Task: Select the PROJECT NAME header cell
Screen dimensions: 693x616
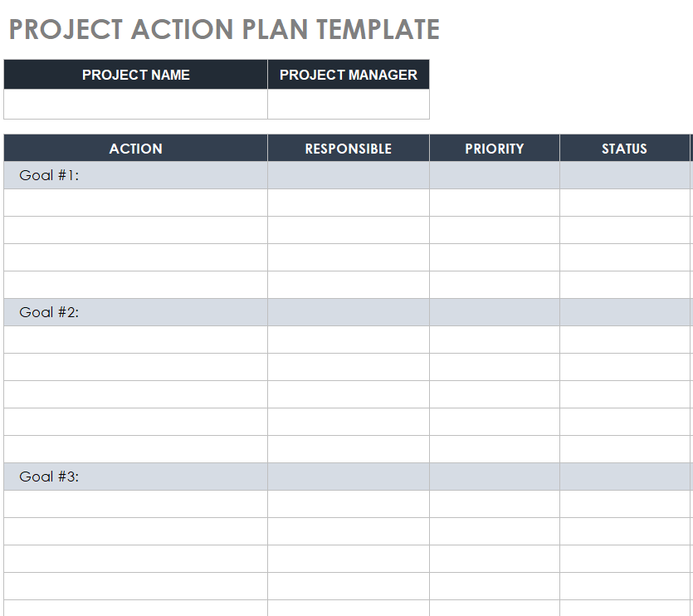Action: tap(135, 75)
